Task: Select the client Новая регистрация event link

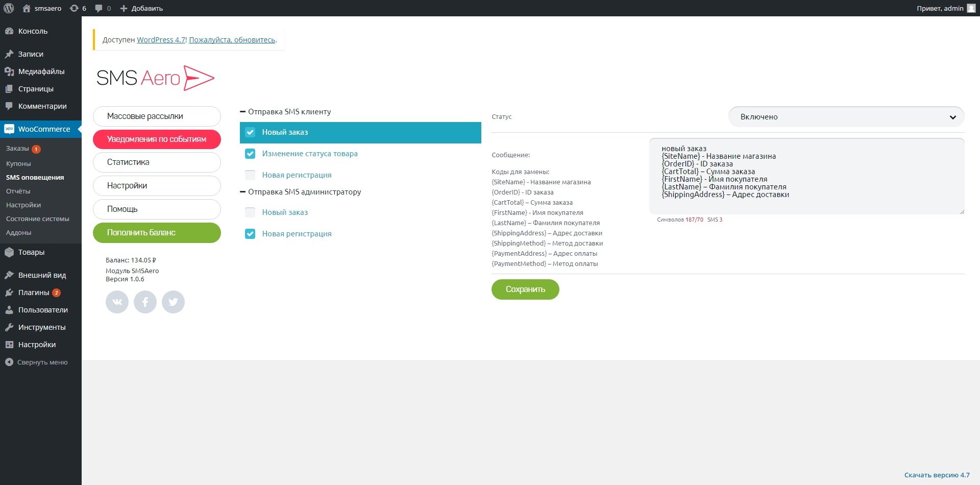Action: point(297,175)
